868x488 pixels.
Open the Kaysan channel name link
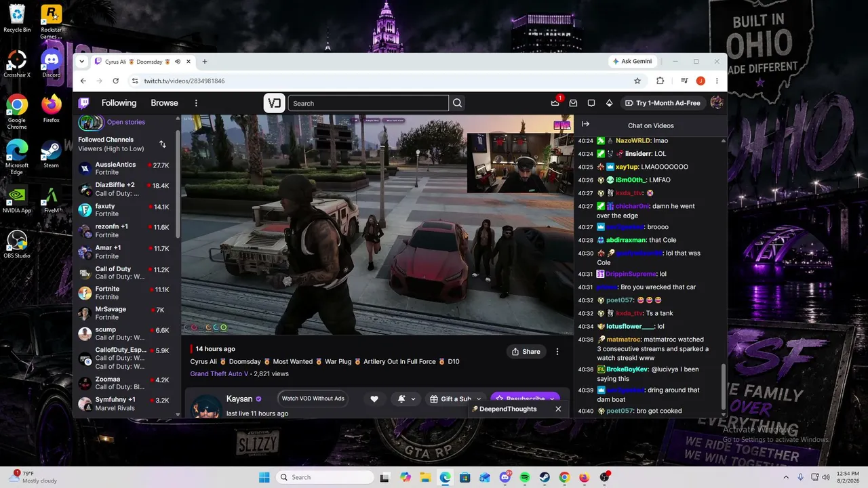click(x=239, y=399)
